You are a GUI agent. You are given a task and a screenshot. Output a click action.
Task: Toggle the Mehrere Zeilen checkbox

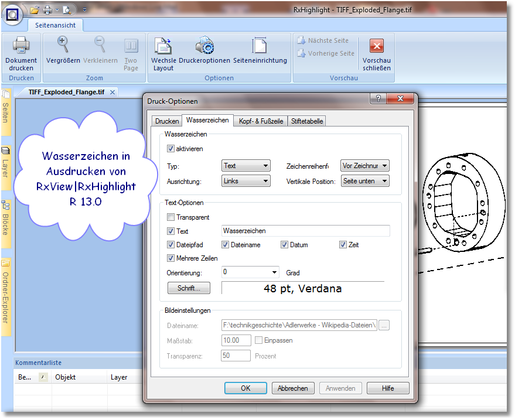pos(171,258)
